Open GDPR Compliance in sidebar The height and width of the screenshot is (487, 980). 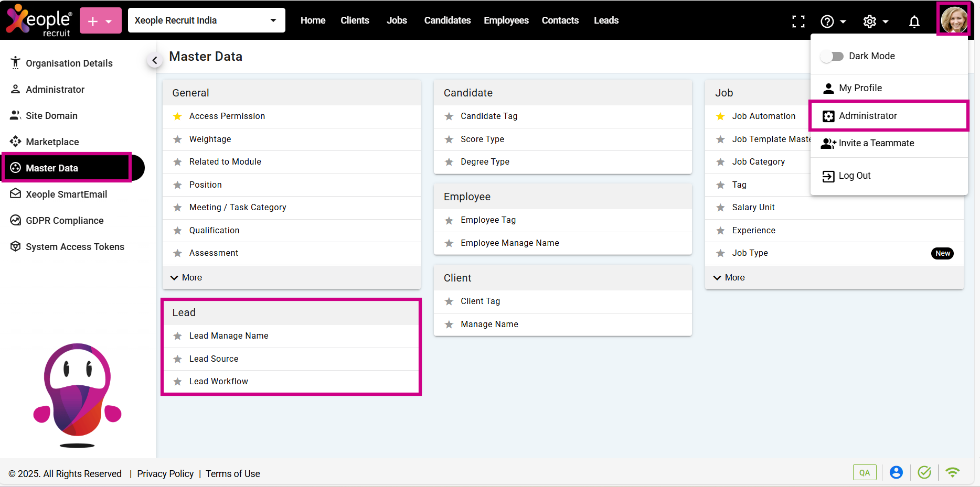(x=65, y=221)
